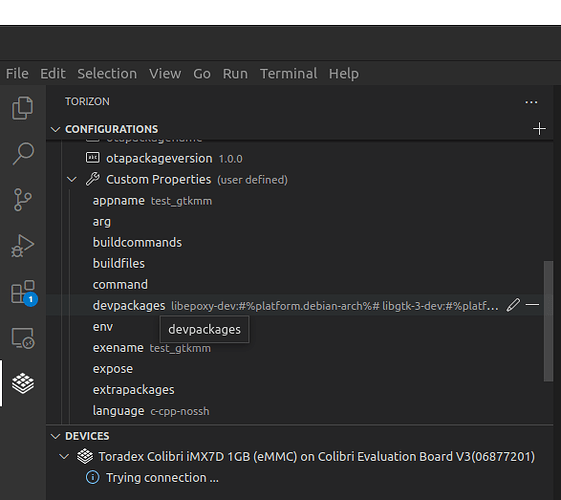Image resolution: width=561 pixels, height=500 pixels.
Task: Collapse the Toradex Colibri iMX7D device node
Action: tap(64, 457)
